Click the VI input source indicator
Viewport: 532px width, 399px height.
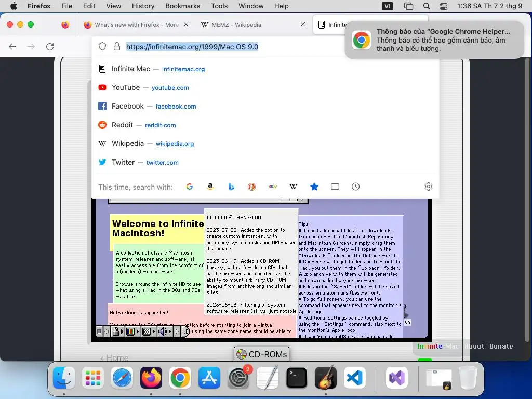click(x=388, y=6)
